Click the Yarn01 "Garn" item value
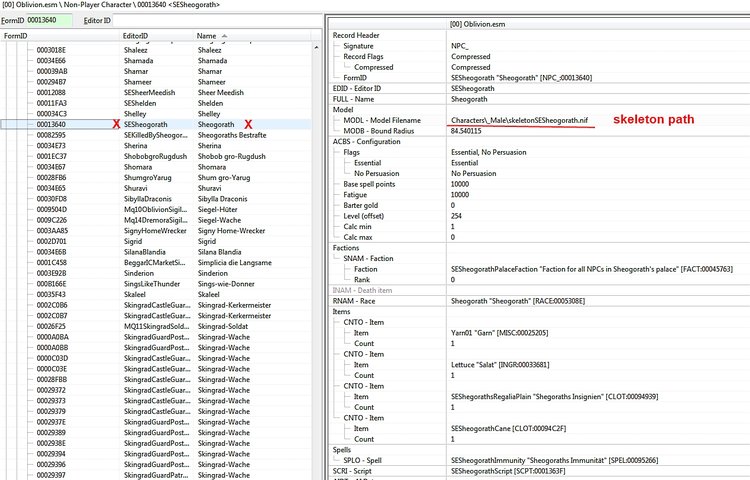The height and width of the screenshot is (480, 750). click(499, 333)
